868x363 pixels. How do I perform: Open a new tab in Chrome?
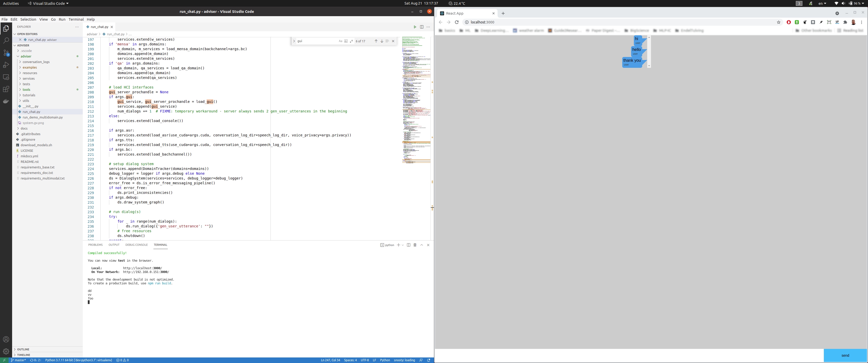(x=503, y=13)
